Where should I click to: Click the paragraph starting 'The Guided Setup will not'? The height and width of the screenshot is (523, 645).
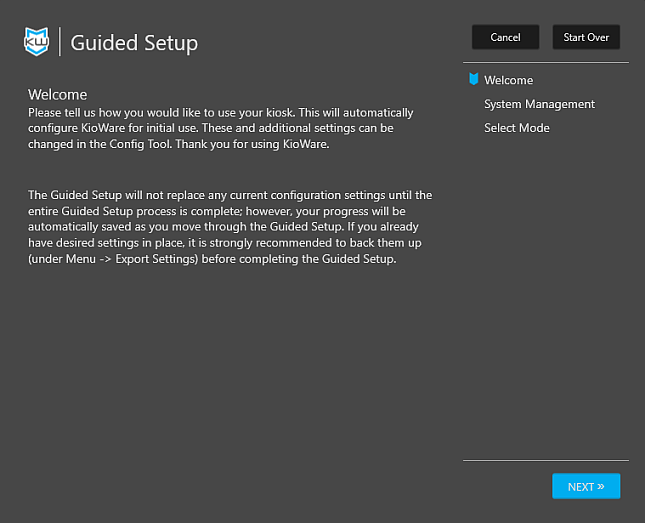pyautogui.click(x=230, y=227)
